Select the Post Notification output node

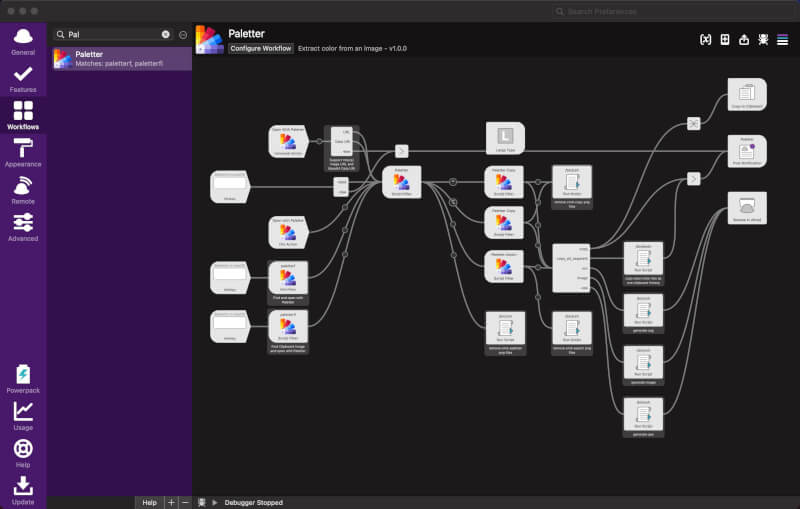tap(747, 151)
